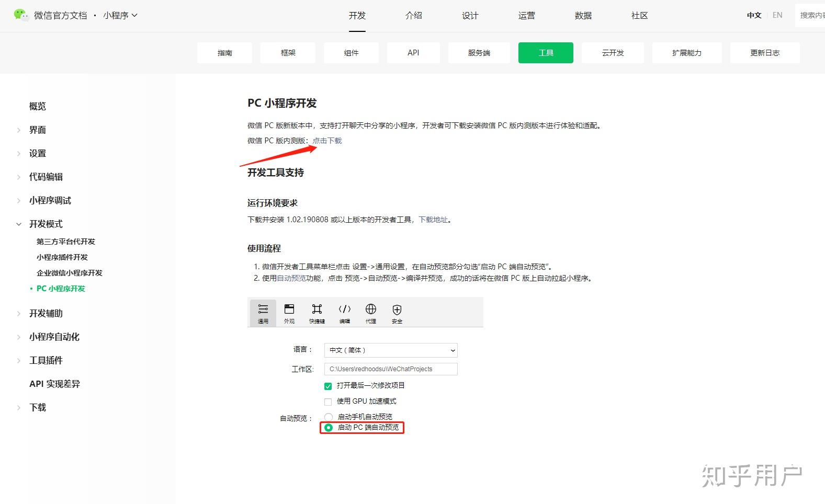Switch to the 更新日志 sub-tab
This screenshot has width=825, height=504.
765,53
